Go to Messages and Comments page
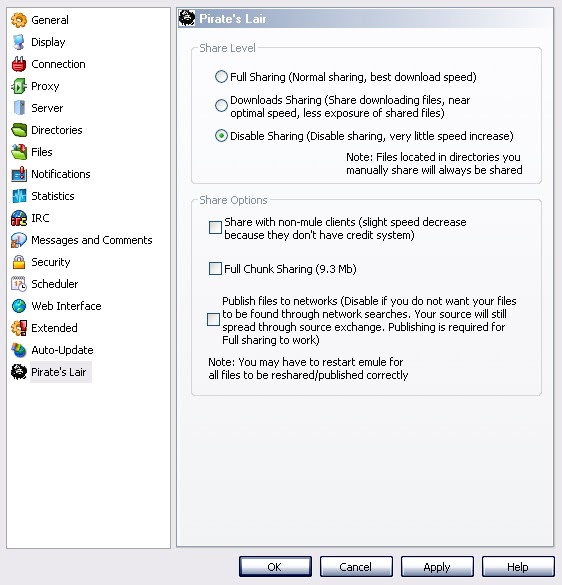This screenshot has height=585, width=562. (91, 240)
